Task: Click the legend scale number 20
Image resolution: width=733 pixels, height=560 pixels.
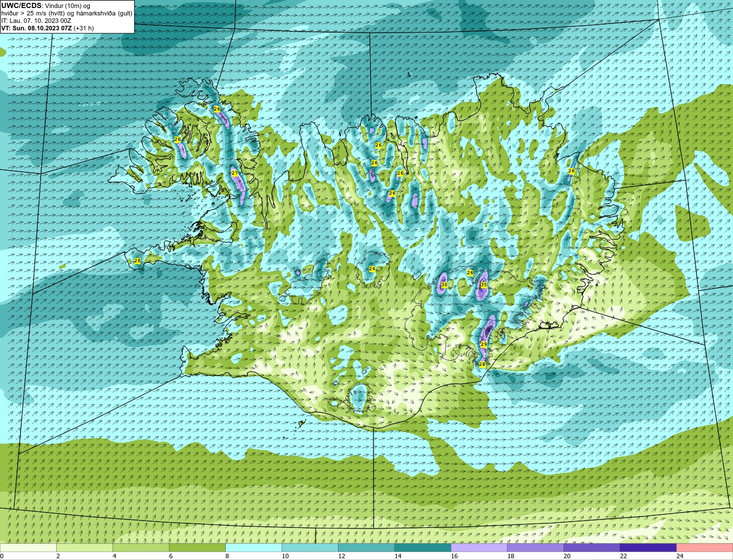Action: coord(567,556)
